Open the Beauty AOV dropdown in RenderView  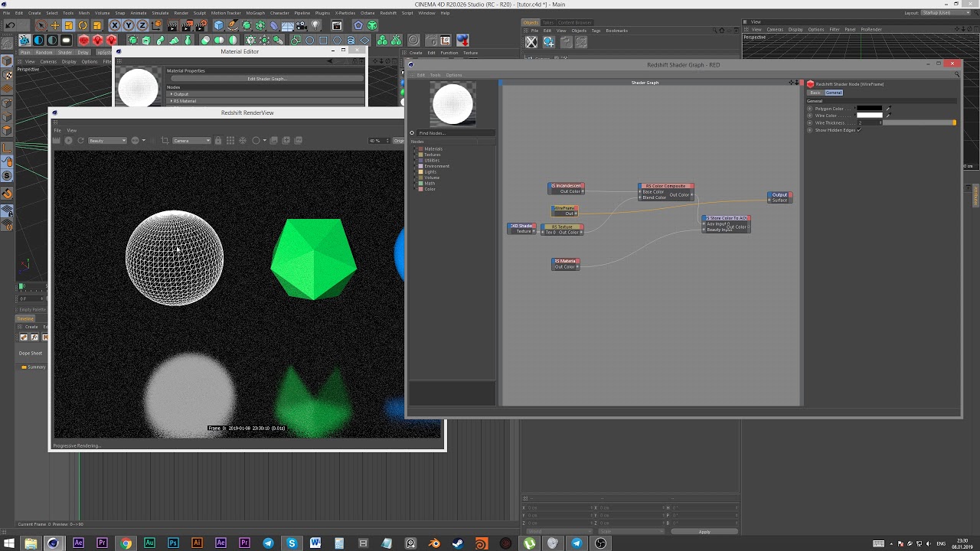tap(107, 141)
